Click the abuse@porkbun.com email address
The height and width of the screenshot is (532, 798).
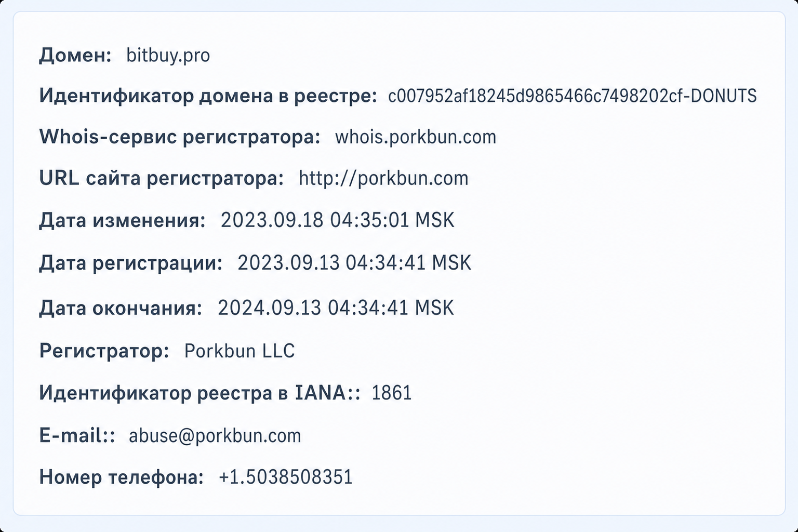pos(215,435)
